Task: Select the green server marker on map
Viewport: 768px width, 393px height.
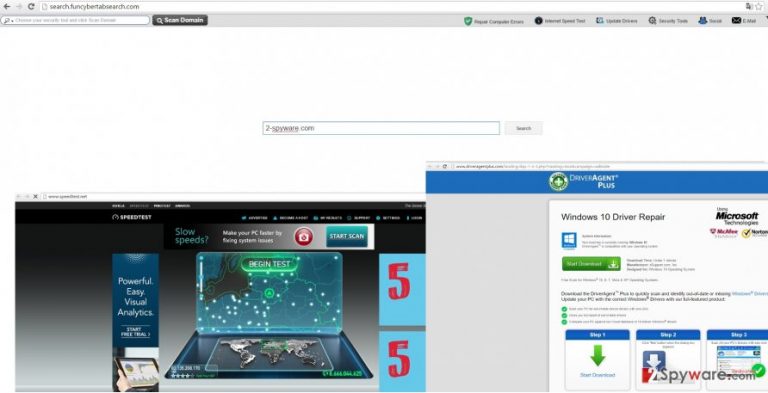Action: pyautogui.click(x=268, y=293)
